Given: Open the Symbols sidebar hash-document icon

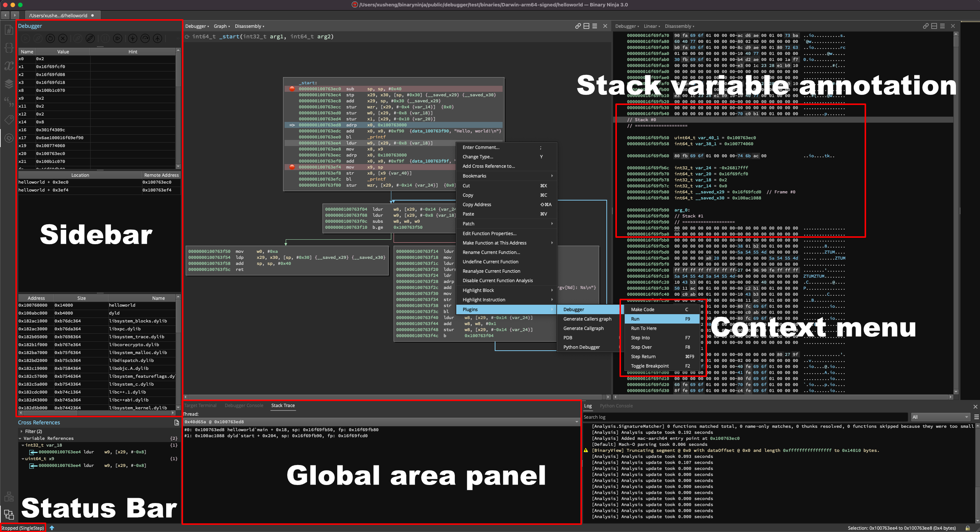Looking at the screenshot, I should [9, 29].
